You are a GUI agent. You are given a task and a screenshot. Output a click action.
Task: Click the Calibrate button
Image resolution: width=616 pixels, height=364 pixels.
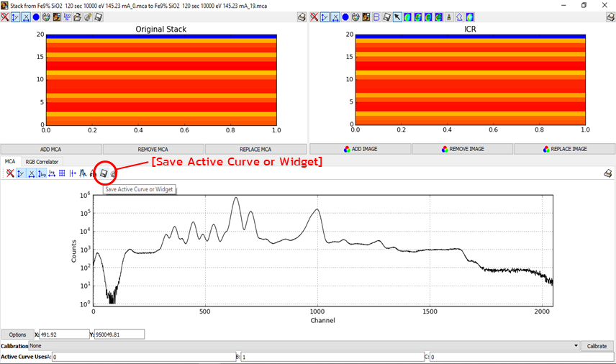pyautogui.click(x=597, y=346)
